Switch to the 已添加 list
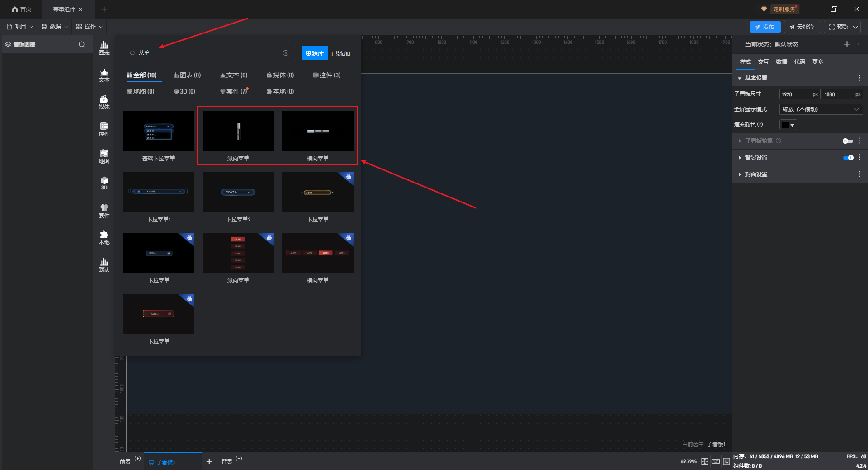This screenshot has height=470, width=868. (340, 53)
